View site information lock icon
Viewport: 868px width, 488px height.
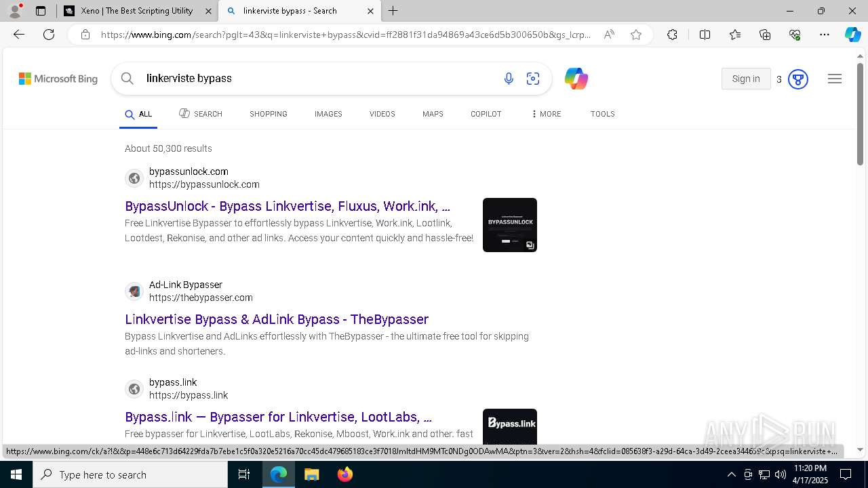85,35
